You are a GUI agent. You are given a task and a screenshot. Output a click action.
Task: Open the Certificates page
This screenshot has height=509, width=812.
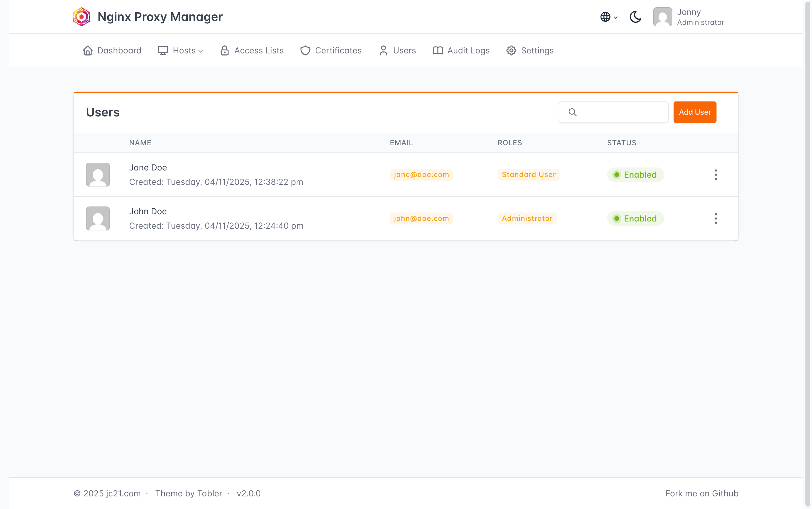click(x=331, y=50)
